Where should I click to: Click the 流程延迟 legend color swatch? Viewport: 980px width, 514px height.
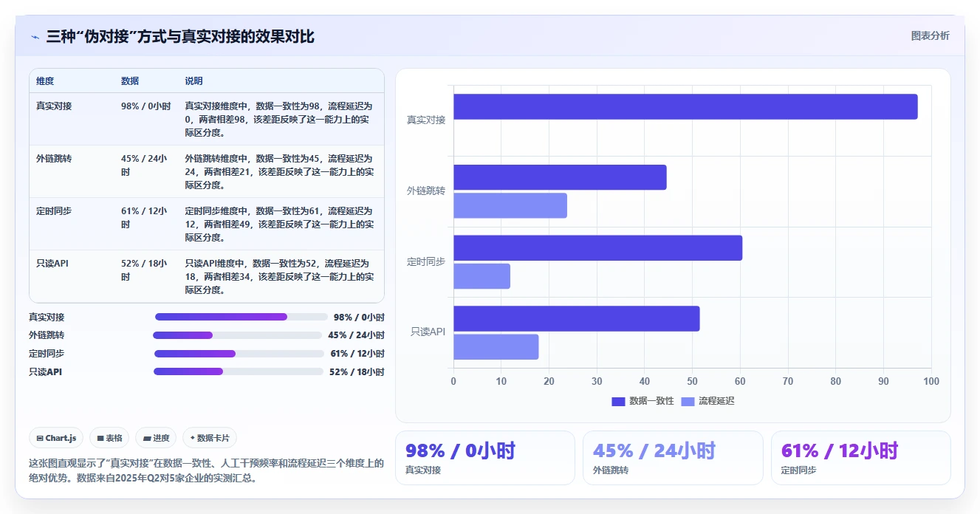[x=688, y=401]
